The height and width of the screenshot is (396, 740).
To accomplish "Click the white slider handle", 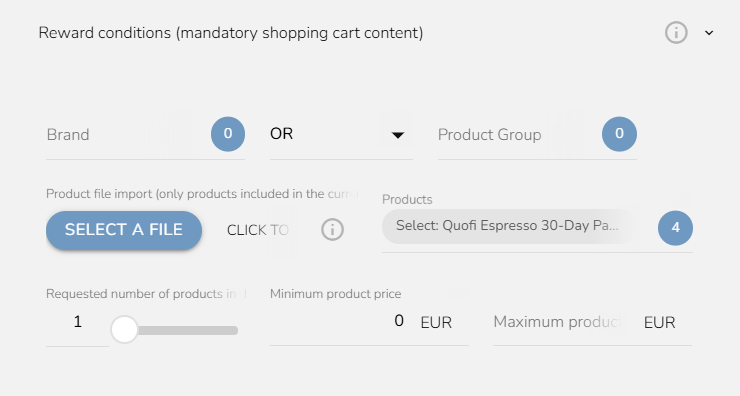I will tap(124, 329).
